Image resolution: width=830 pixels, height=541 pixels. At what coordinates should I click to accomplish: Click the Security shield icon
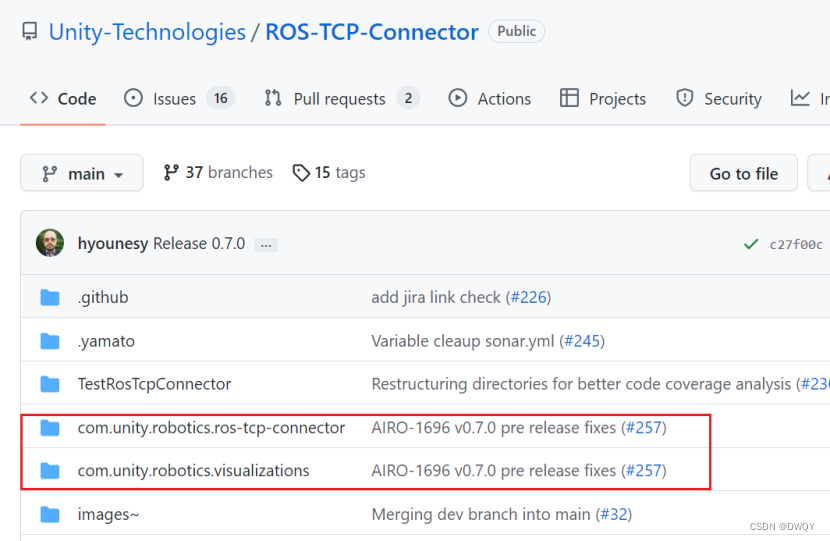[684, 98]
